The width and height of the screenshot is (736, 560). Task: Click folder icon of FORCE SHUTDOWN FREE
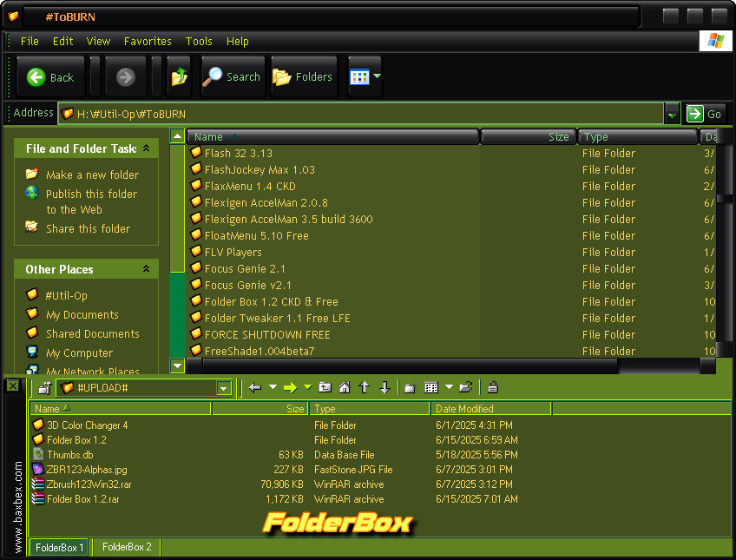pyautogui.click(x=196, y=333)
